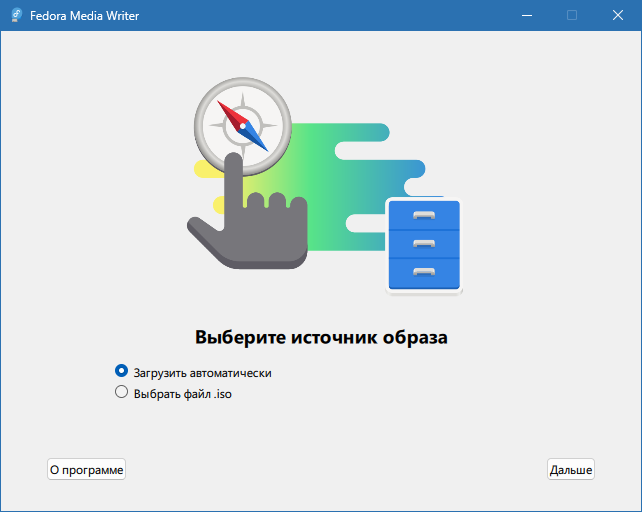Minimize the Fedora Media Writer window

[527, 15]
